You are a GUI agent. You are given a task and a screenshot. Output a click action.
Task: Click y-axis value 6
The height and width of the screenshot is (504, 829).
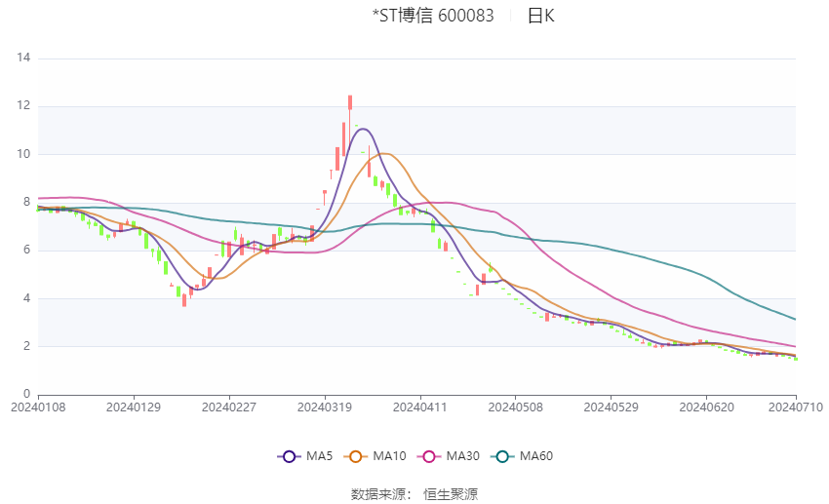(x=27, y=250)
